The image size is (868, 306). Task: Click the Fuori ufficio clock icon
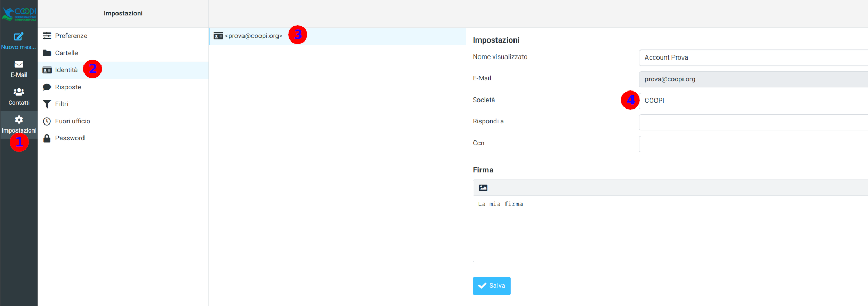[x=47, y=121]
